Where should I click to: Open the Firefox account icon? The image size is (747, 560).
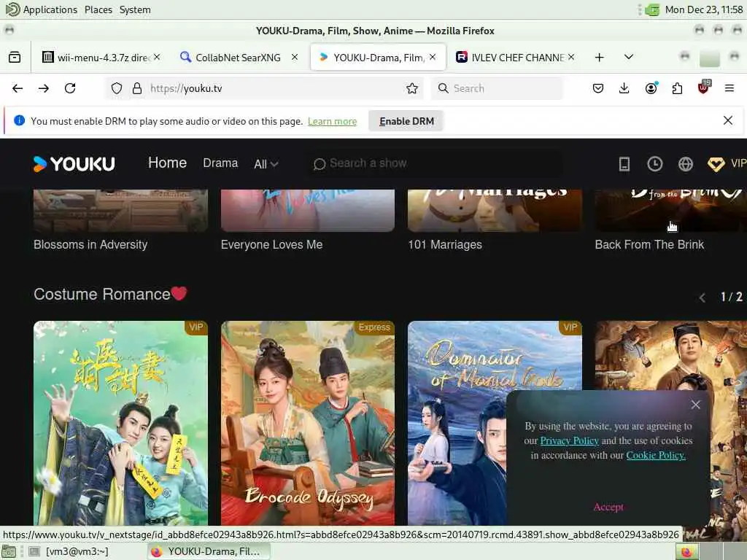651,88
